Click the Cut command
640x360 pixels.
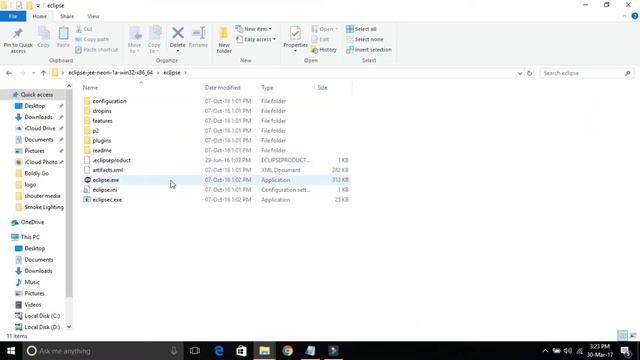84,29
